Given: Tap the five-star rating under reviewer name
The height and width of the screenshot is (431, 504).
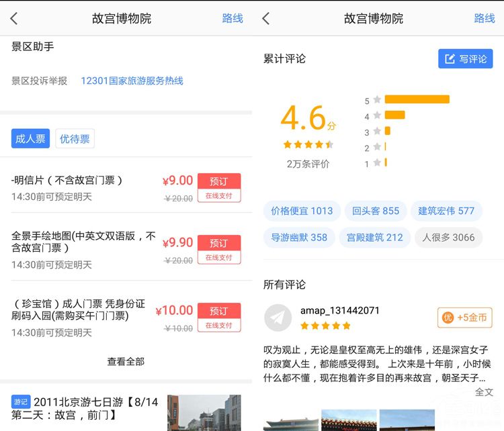Looking at the screenshot, I should click(x=325, y=326).
